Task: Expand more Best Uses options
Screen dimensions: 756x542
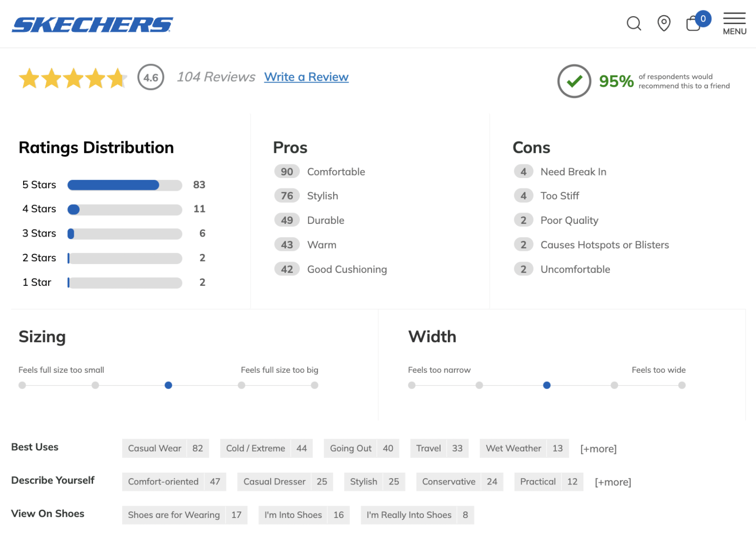Action: [598, 449]
